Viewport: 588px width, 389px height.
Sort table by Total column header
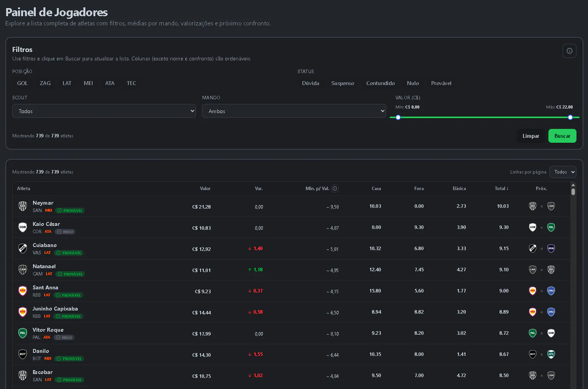coord(501,189)
